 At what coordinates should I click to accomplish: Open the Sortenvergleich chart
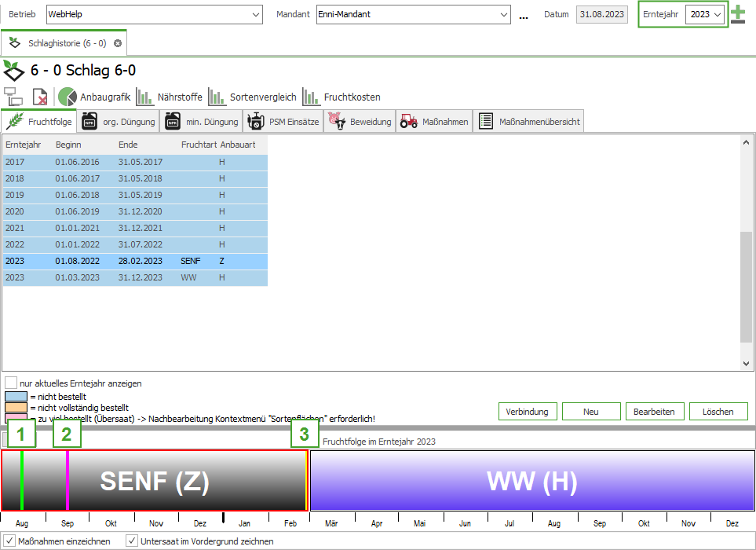tap(252, 97)
